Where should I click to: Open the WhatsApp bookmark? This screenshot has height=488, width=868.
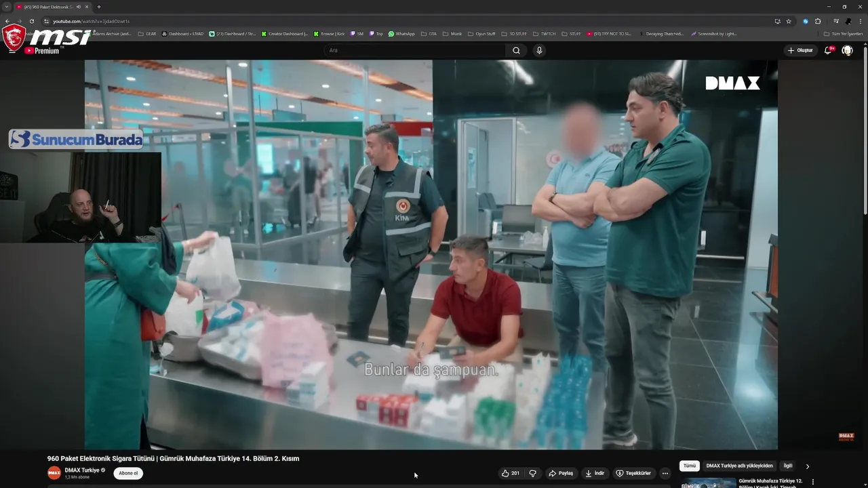tap(401, 33)
